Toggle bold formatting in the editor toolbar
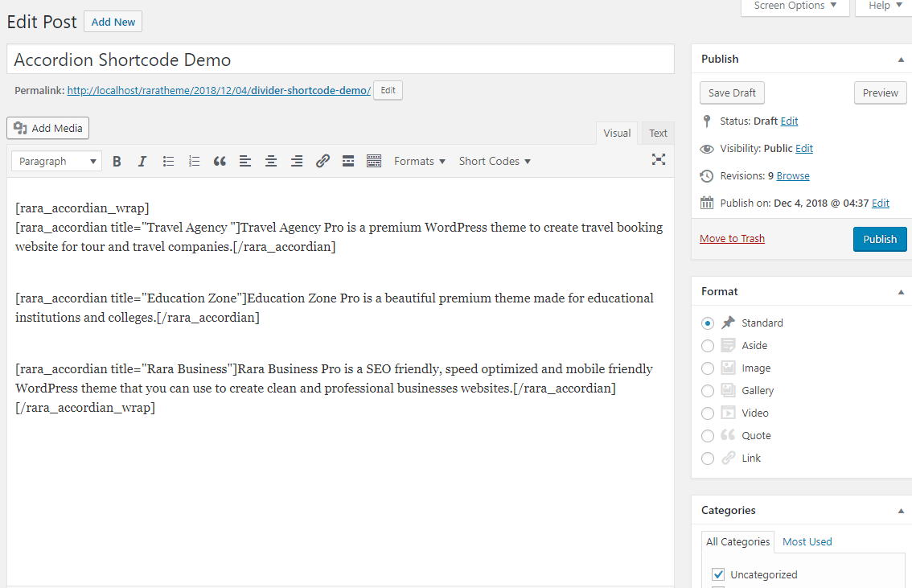Image resolution: width=912 pixels, height=588 pixels. [117, 161]
